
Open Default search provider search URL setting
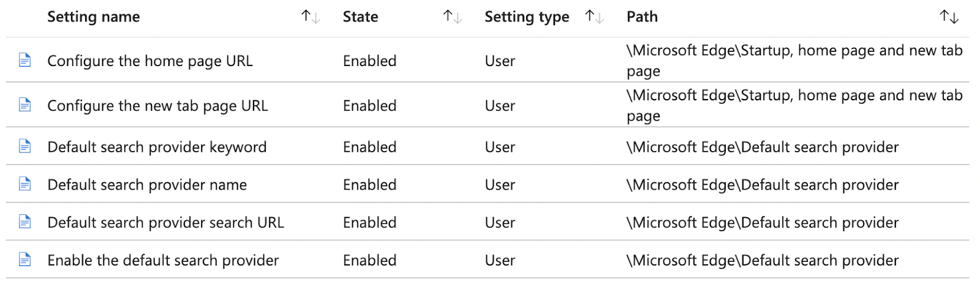point(165,223)
